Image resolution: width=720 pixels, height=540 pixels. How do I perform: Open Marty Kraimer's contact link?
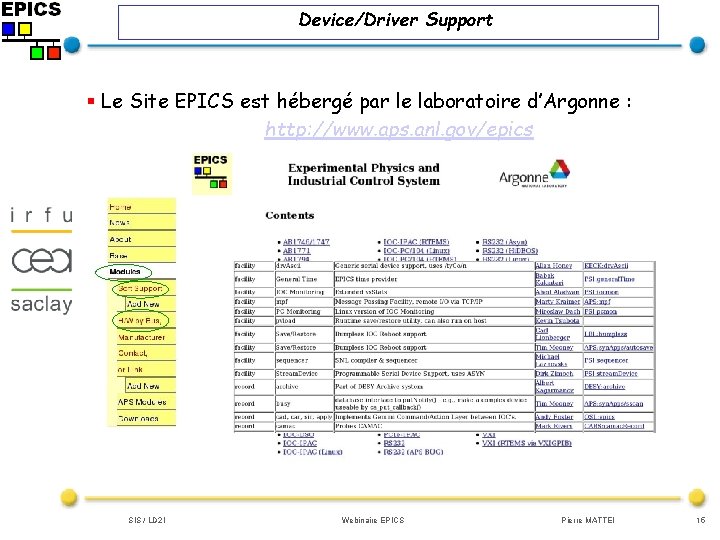pyautogui.click(x=557, y=302)
